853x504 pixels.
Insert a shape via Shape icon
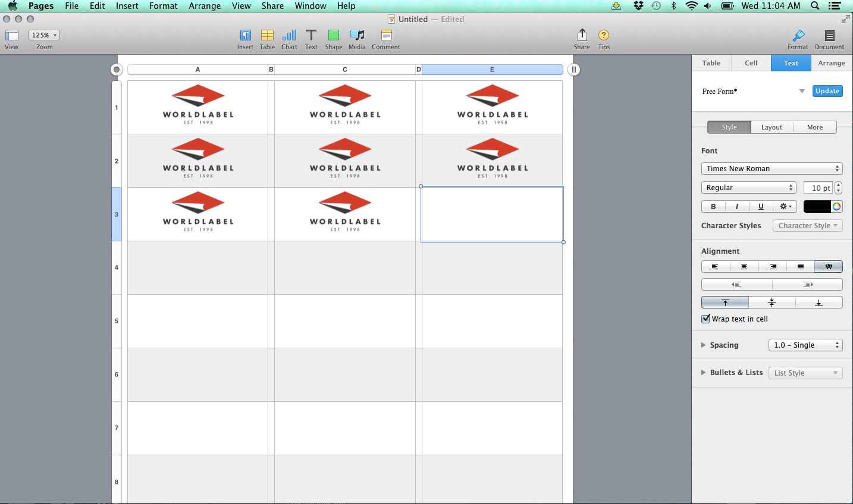click(x=334, y=35)
